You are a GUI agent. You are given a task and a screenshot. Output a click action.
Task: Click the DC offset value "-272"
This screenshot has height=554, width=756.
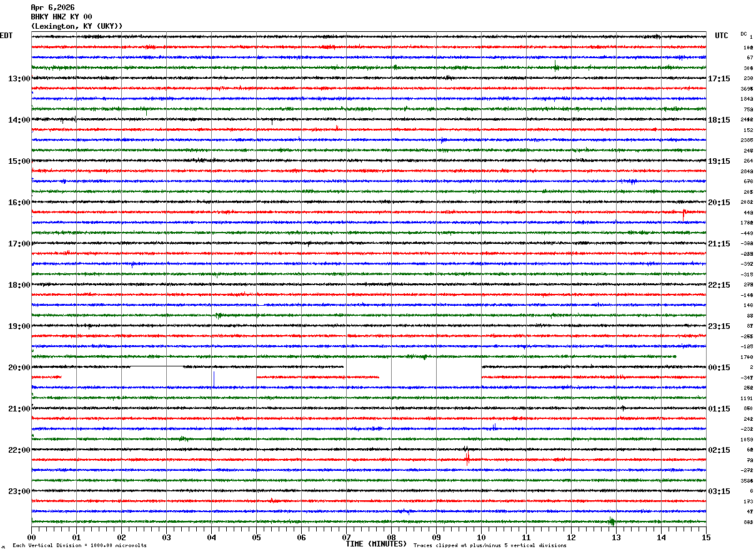click(x=747, y=470)
